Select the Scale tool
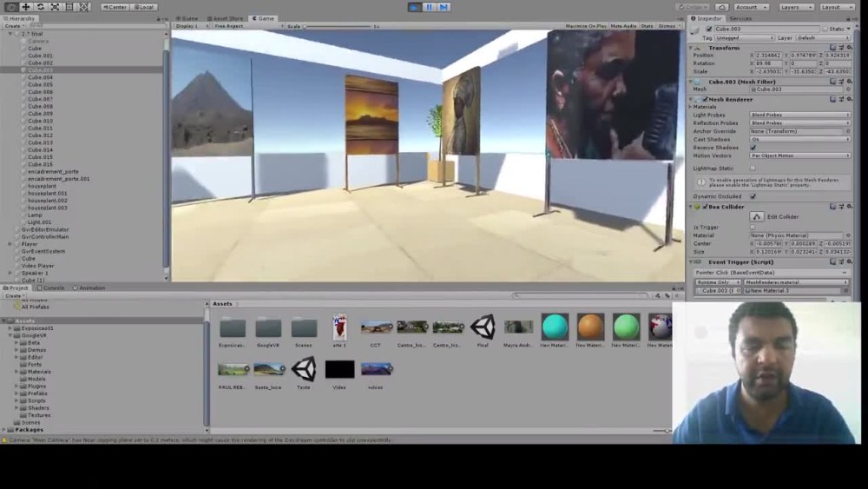Viewport: 868px width, 489px height. [x=55, y=7]
